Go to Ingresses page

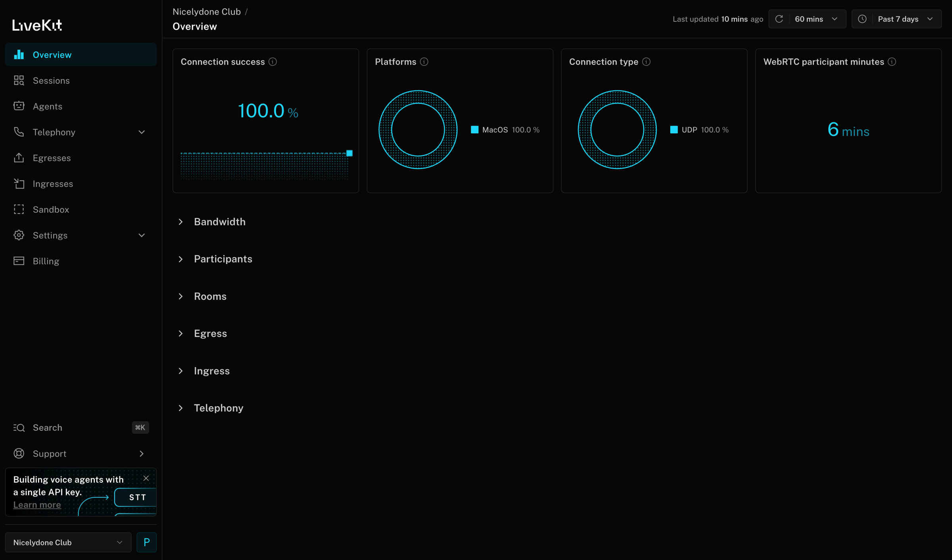point(81,184)
